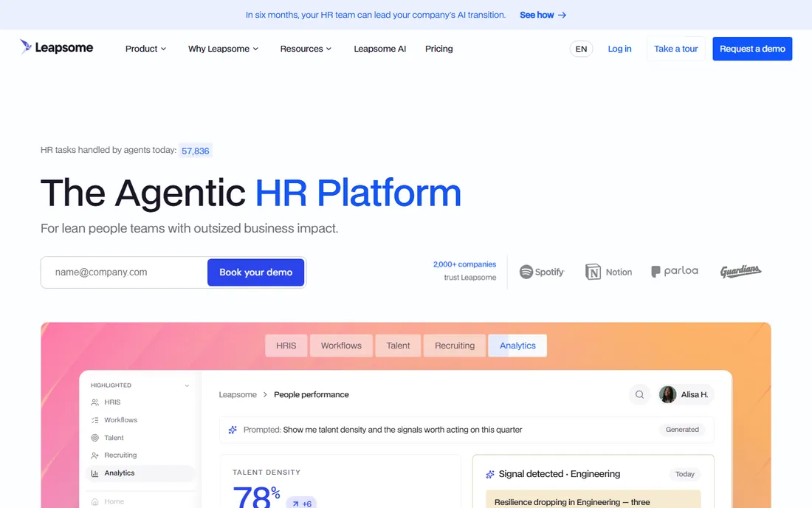The height and width of the screenshot is (508, 812).
Task: Click the parloa logo
Action: click(674, 271)
